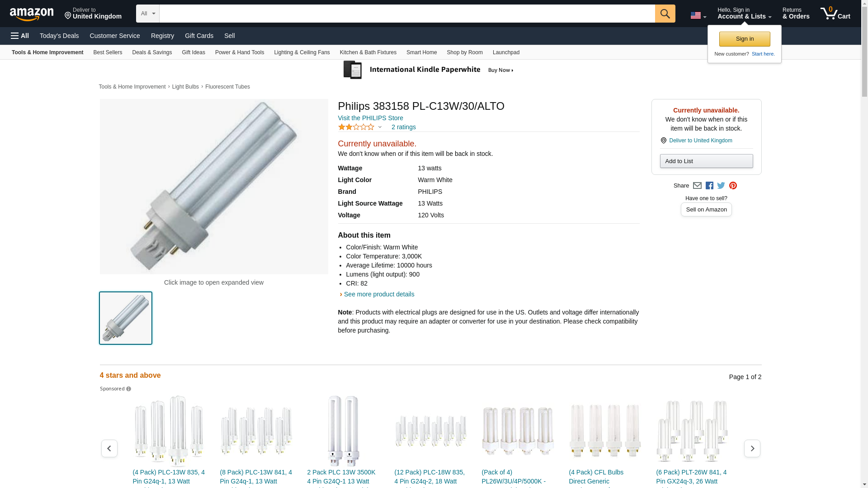Go to Lighting & Ceiling Fans tab
Screen dimensions: 868x488
302,52
